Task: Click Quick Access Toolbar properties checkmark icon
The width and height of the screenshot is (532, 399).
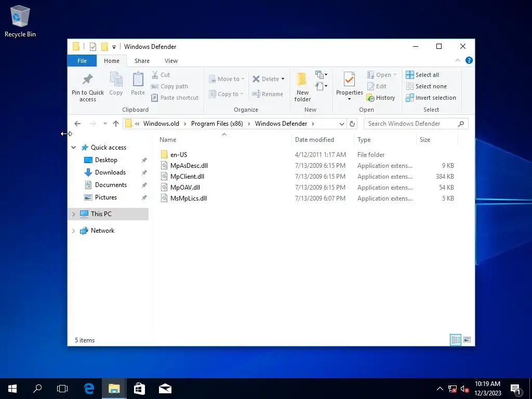Action: tap(92, 46)
